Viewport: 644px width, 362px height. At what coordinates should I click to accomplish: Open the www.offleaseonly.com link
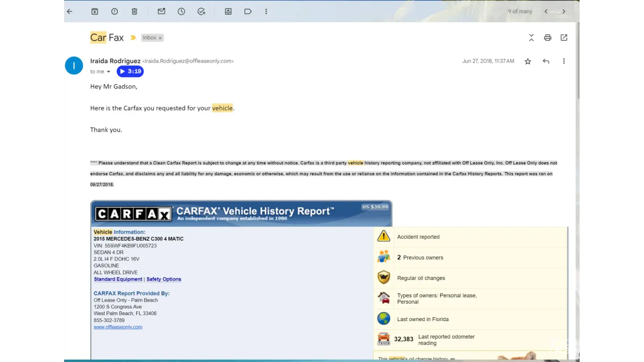[x=118, y=327]
